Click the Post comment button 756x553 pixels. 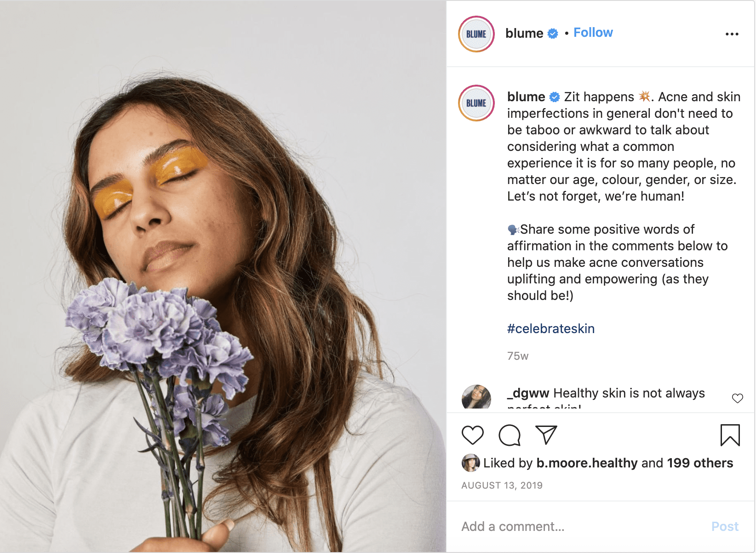725,526
